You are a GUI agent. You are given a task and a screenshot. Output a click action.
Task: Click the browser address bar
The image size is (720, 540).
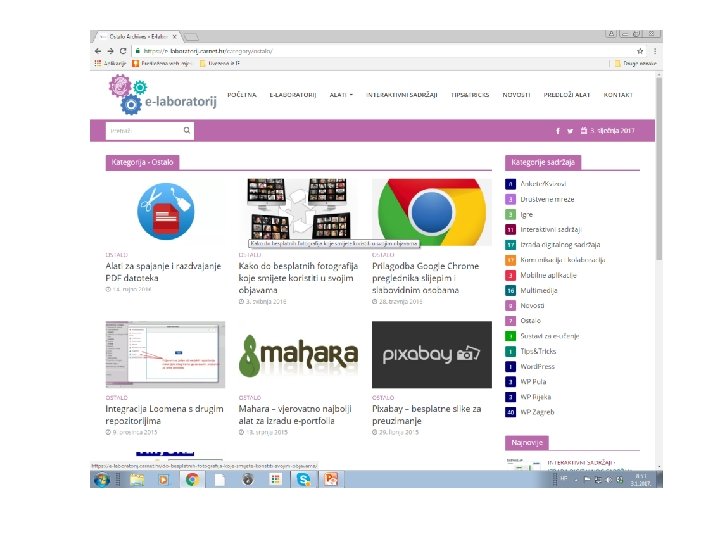[x=386, y=51]
